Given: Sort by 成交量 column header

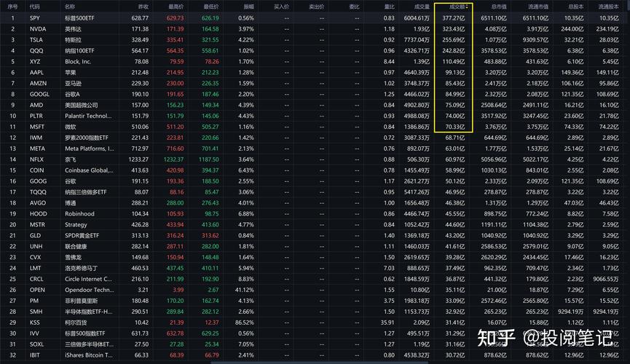Looking at the screenshot, I should (422, 7).
